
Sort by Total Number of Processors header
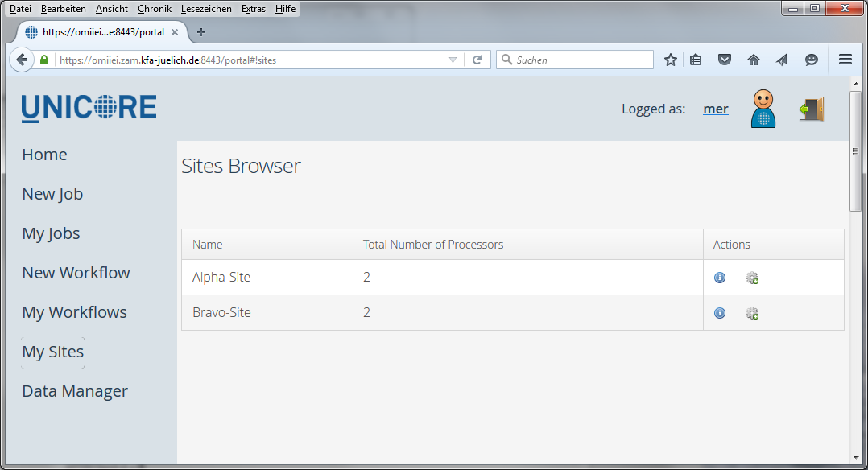(528, 245)
